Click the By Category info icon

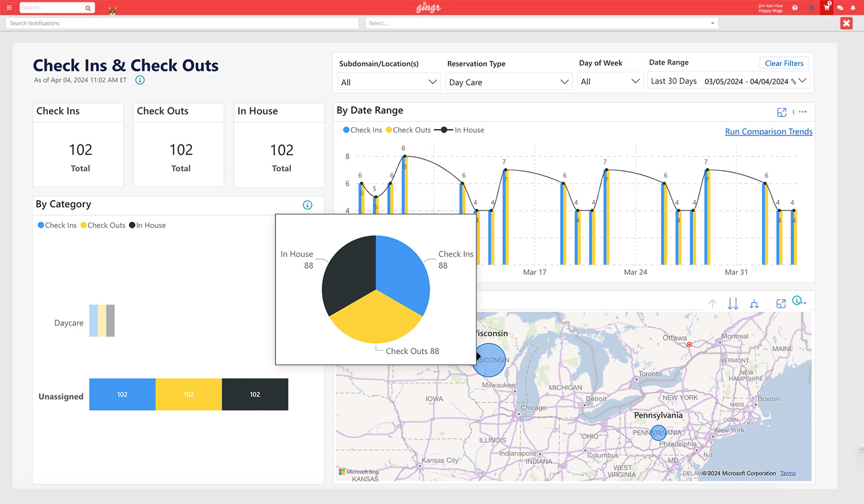[x=308, y=205]
